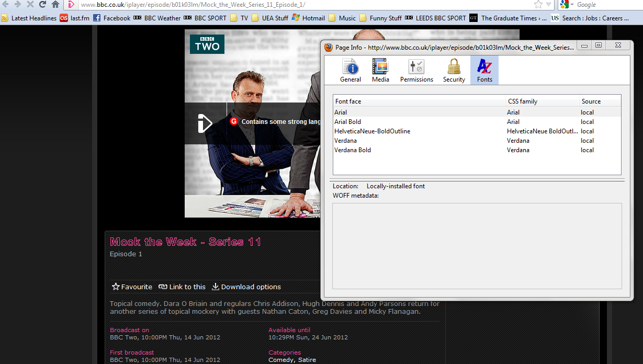Minimize the Page Info window
643x364 pixels.
584,45
